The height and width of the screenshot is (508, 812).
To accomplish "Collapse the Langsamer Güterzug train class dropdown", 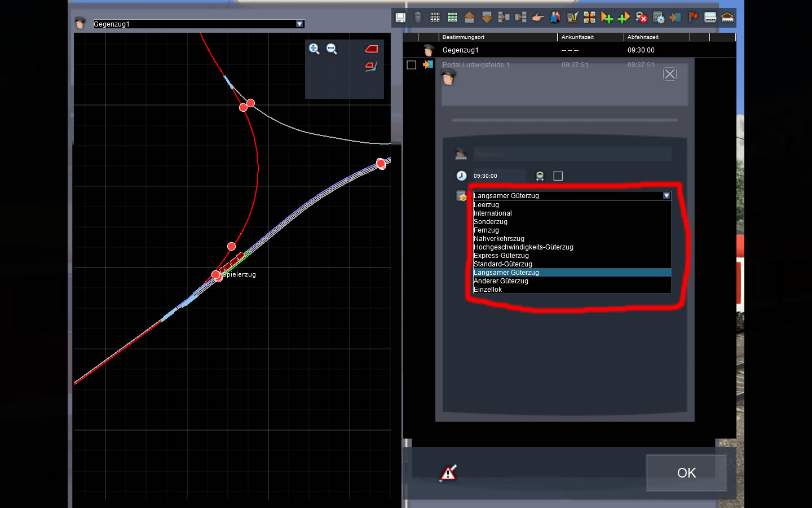I will pos(667,195).
